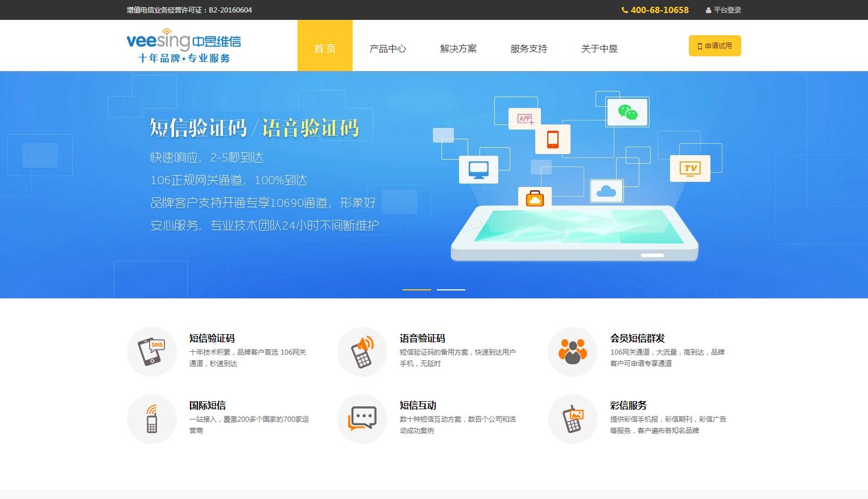The image size is (868, 499).
Task: Click the voice verification phone icon beside 语音验证码
Action: pos(362,351)
